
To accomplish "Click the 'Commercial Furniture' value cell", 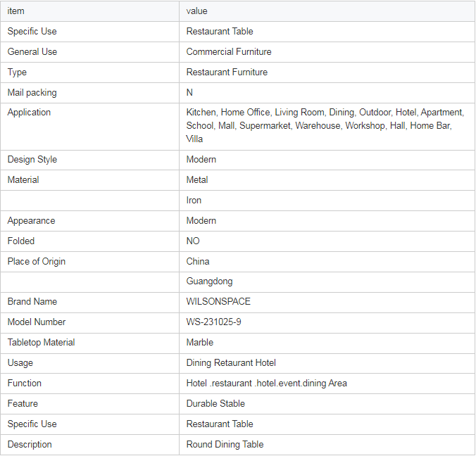I will (x=228, y=52).
